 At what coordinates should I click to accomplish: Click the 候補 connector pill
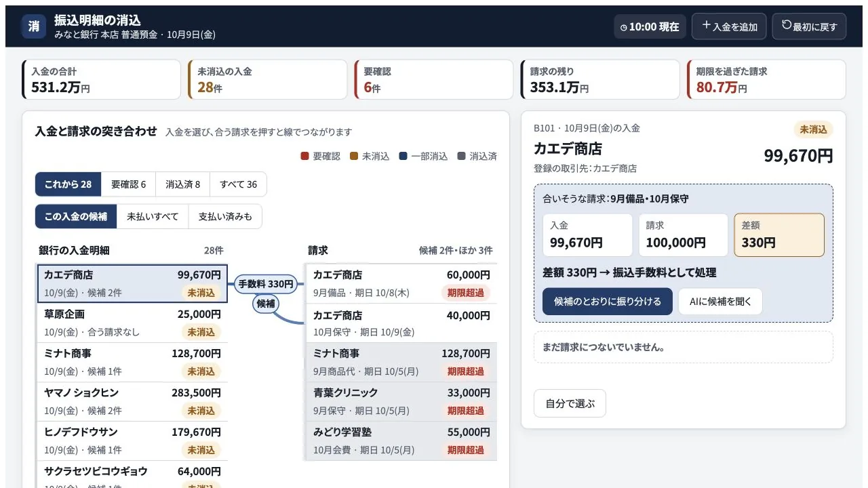[266, 304]
